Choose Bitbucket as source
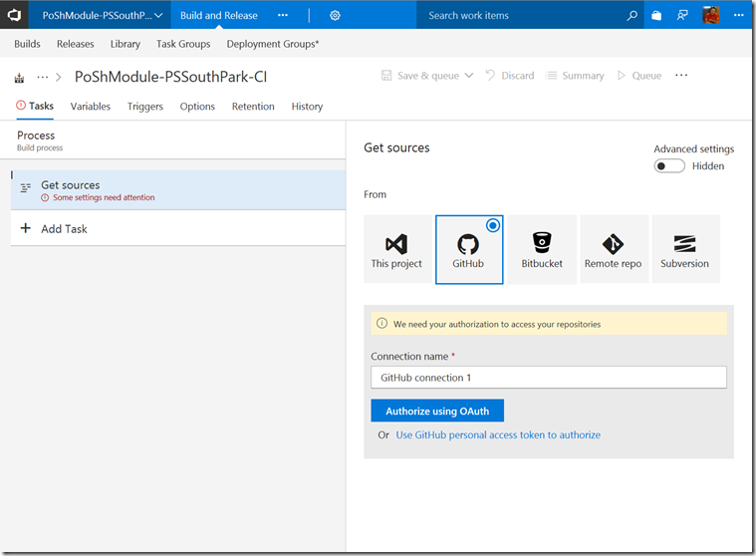756x556 pixels. (542, 249)
